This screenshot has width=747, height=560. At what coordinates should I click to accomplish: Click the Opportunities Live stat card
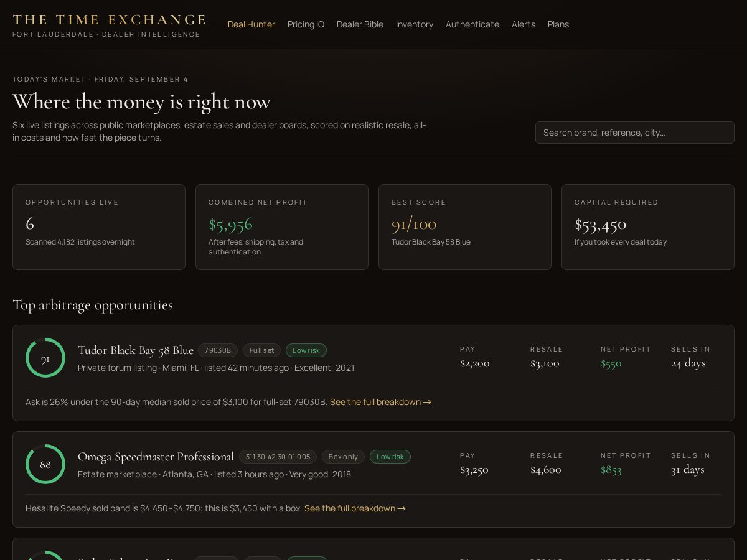pyautogui.click(x=99, y=227)
